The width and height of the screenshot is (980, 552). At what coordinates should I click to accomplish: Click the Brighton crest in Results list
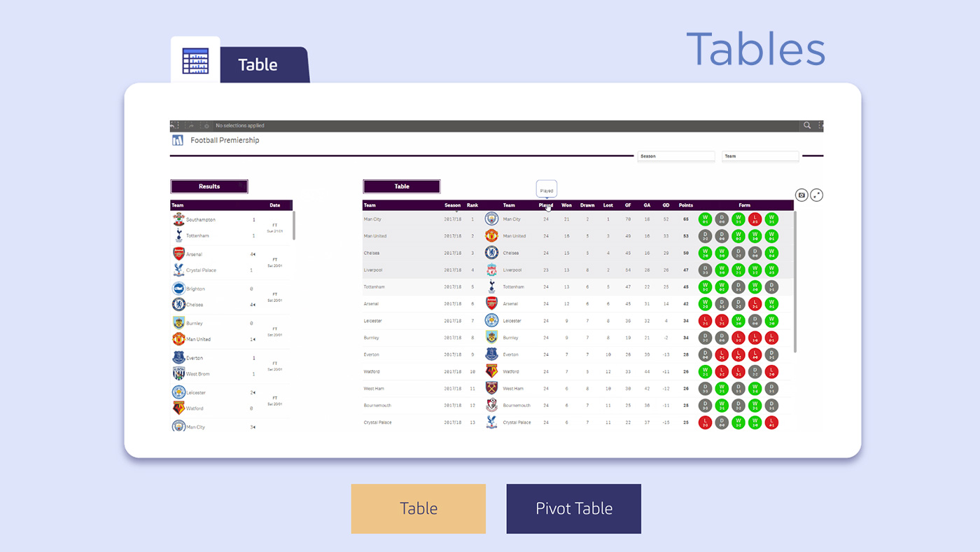(178, 289)
